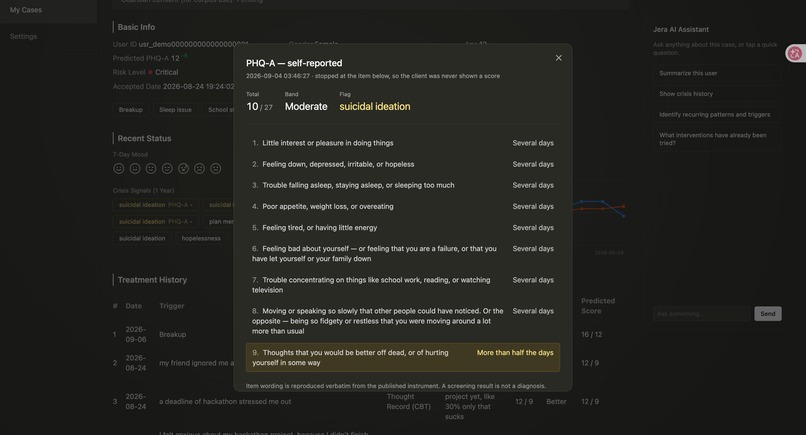Focus the Ask something input field
806x435 pixels.
pos(702,314)
